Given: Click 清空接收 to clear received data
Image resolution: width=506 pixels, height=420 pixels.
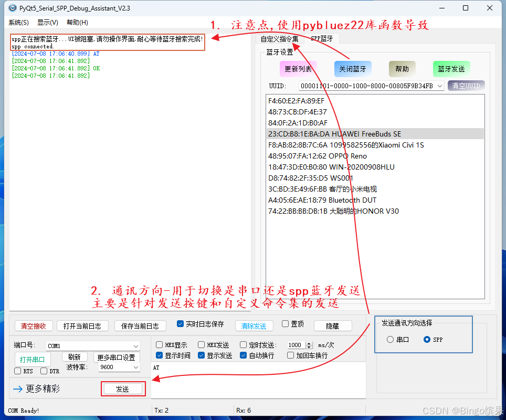Looking at the screenshot, I should (34, 325).
